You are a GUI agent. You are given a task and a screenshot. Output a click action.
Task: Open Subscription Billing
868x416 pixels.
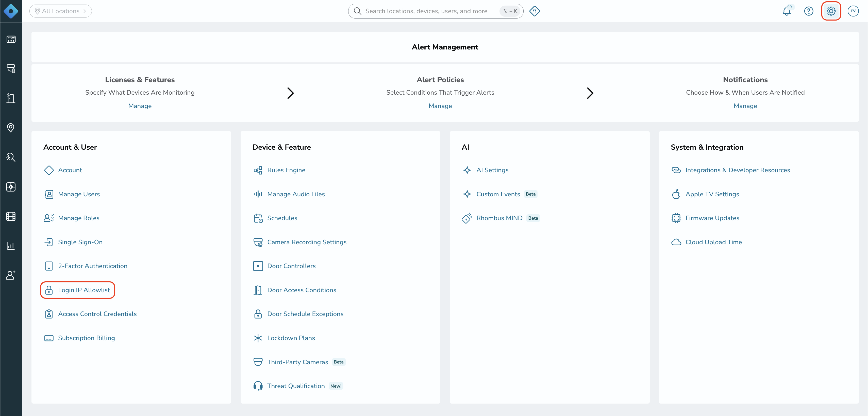(79, 338)
